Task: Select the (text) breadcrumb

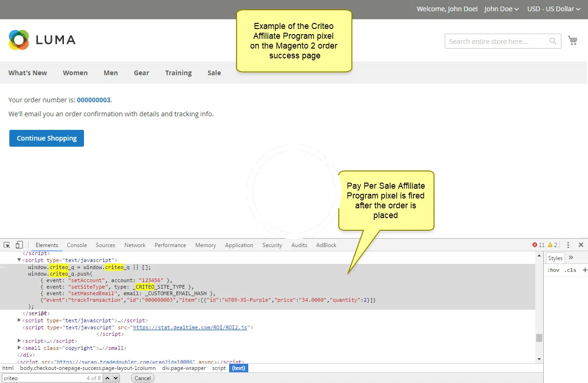Action: 238,368
